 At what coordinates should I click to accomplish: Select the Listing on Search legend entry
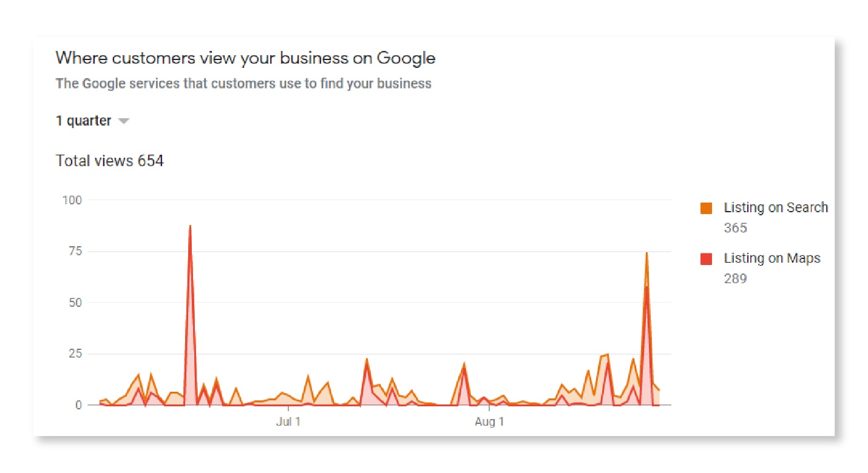coord(775,207)
